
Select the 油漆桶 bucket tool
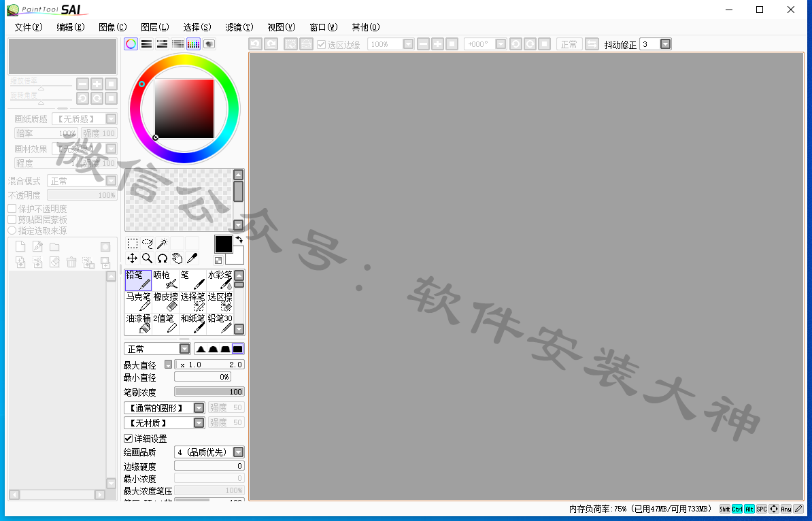[138, 323]
